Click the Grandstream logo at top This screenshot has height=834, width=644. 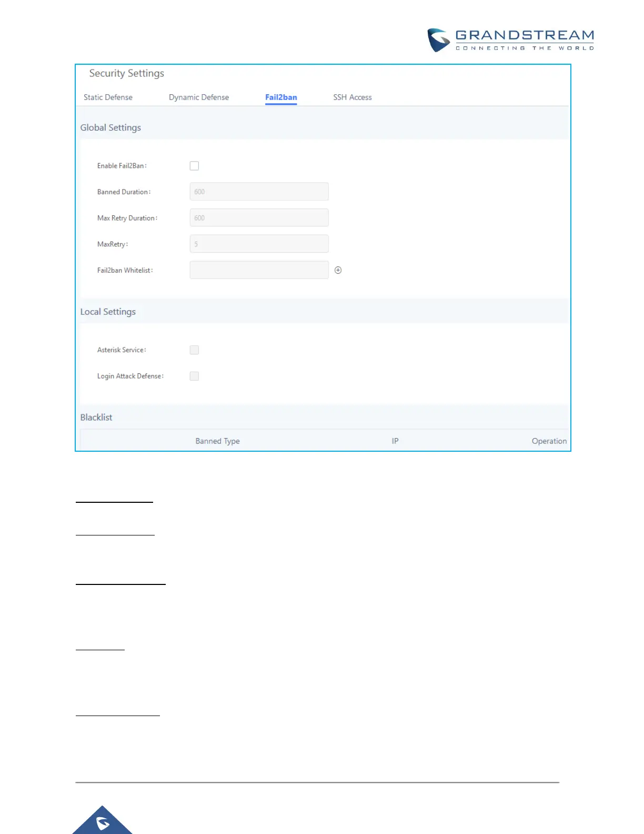point(510,40)
